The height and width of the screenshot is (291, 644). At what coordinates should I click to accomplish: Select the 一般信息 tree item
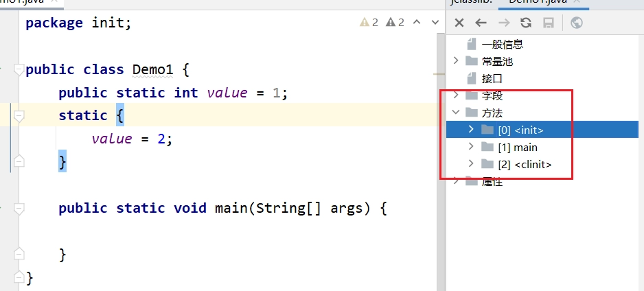coord(503,44)
